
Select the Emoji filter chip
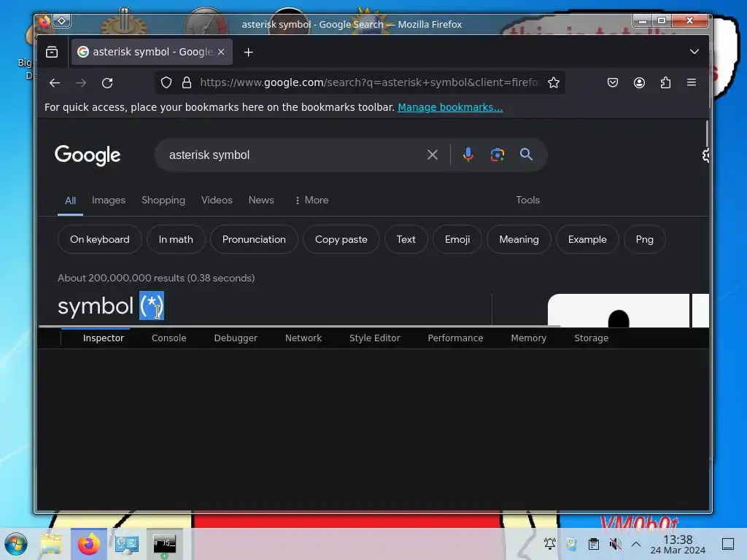point(457,239)
